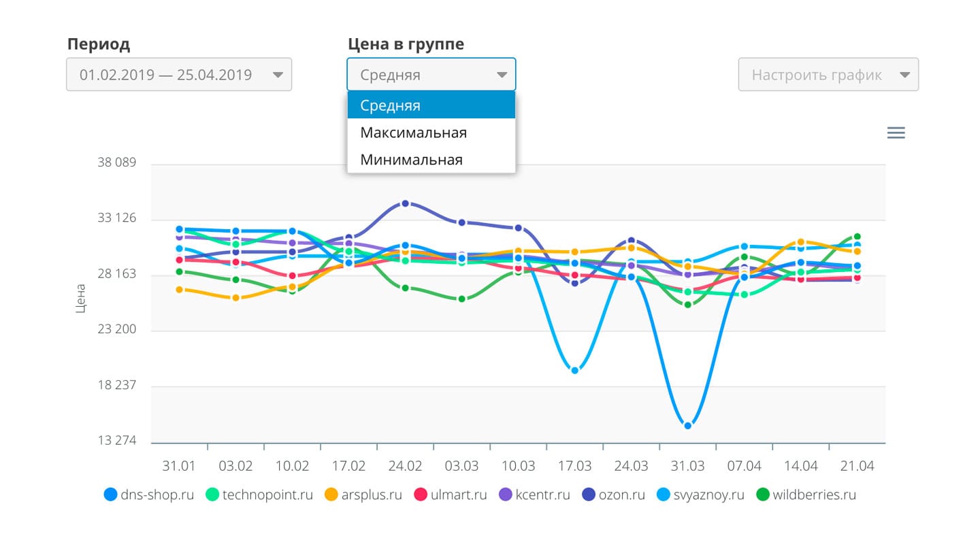
Task: Expand the Настроить график dropdown
Action: [x=828, y=75]
